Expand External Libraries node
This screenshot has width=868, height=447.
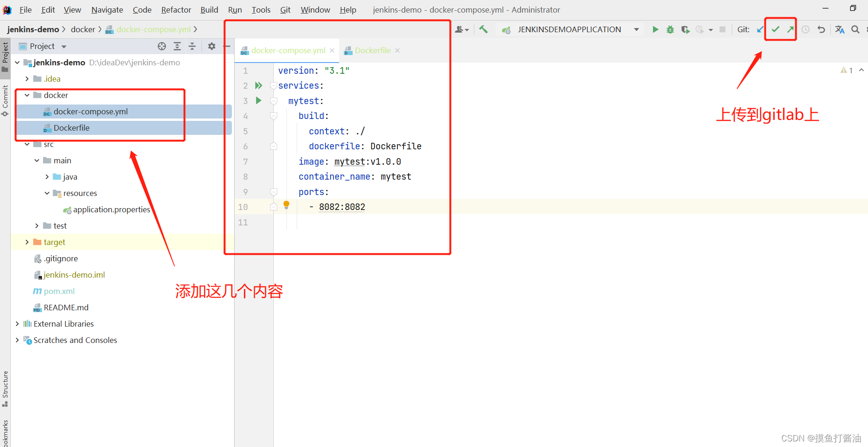point(17,324)
